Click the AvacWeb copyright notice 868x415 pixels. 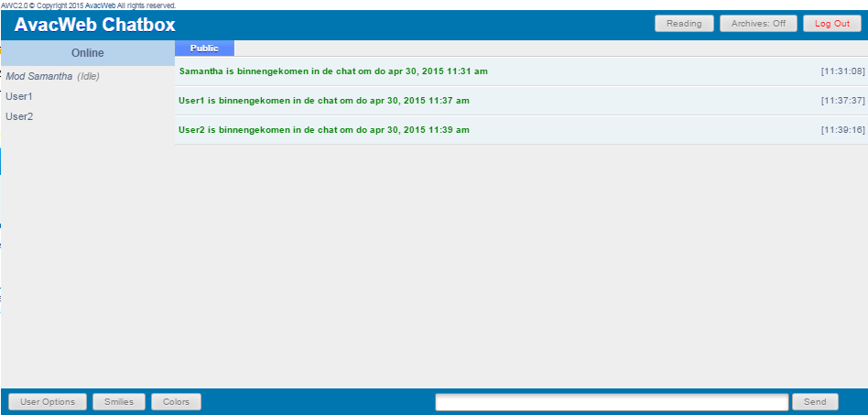point(89,5)
